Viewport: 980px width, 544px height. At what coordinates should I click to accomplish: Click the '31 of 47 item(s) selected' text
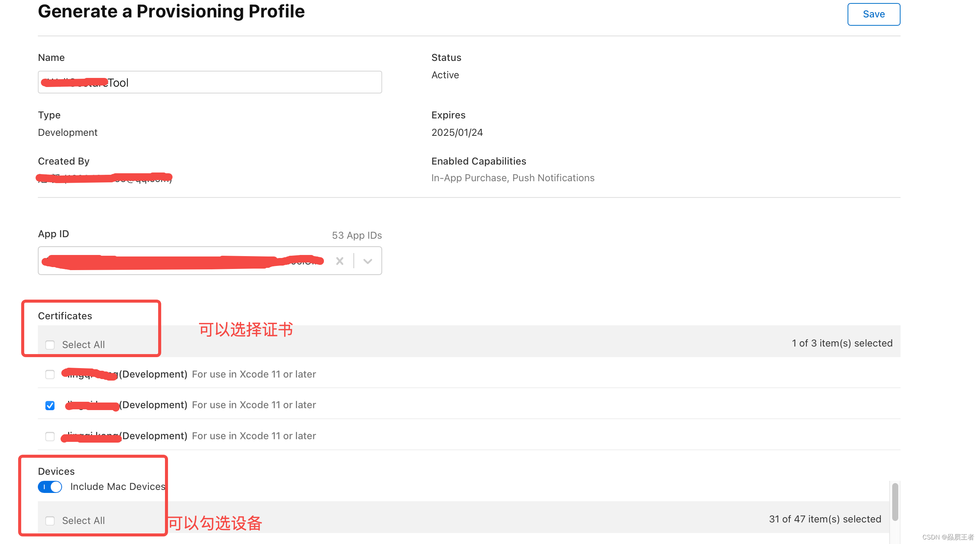(825, 519)
